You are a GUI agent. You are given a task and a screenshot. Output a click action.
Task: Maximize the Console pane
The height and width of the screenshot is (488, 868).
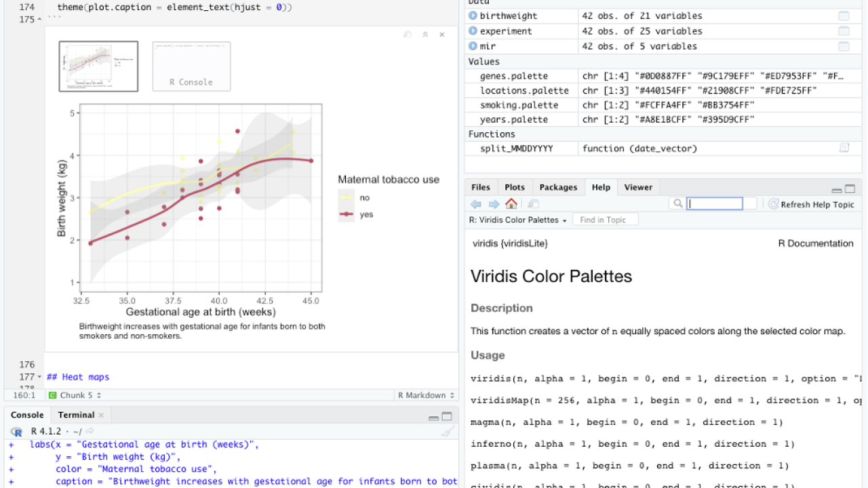(x=447, y=416)
